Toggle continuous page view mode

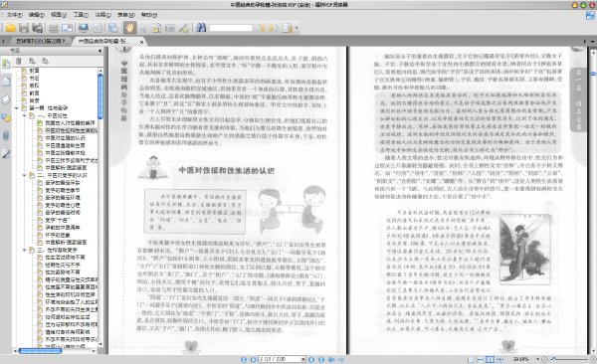coord(481,359)
